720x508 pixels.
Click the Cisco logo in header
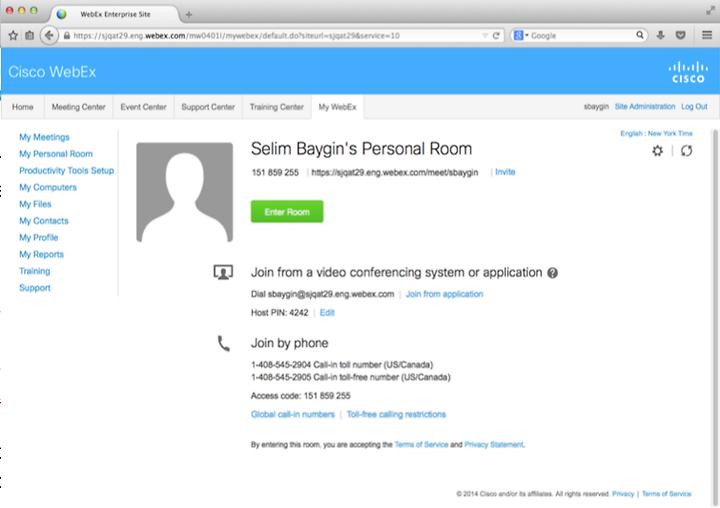tap(688, 72)
